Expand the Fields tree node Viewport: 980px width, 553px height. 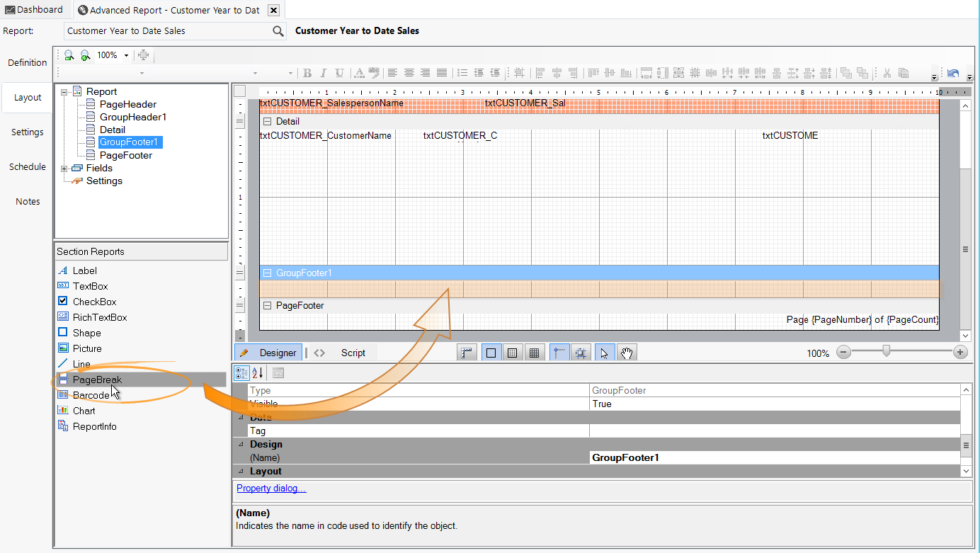(65, 169)
